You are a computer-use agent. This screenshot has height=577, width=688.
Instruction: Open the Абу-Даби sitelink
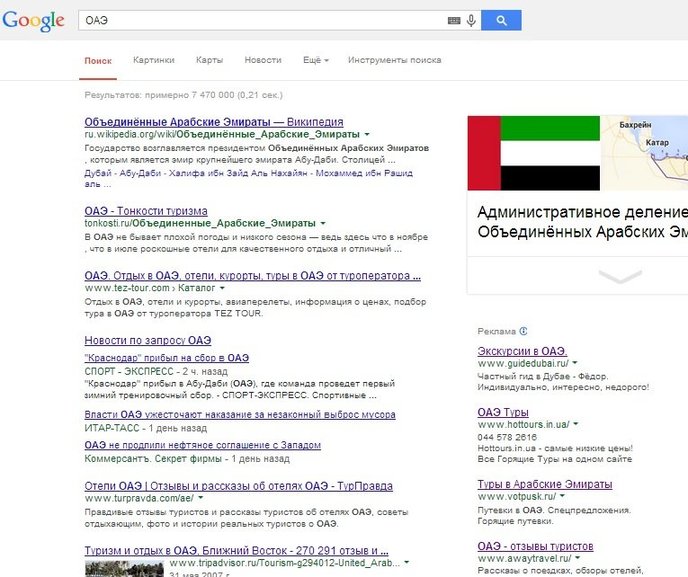click(140, 173)
